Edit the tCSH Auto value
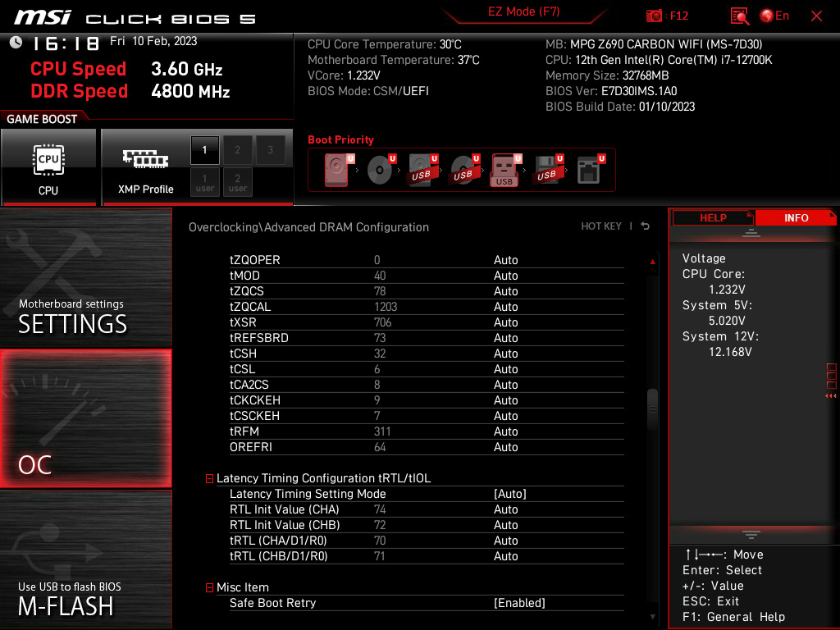The height and width of the screenshot is (630, 840). point(505,354)
